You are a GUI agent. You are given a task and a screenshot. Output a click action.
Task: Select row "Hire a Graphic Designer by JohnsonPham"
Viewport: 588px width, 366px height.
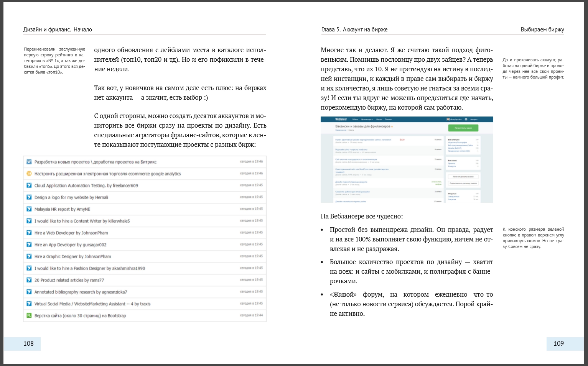click(145, 256)
